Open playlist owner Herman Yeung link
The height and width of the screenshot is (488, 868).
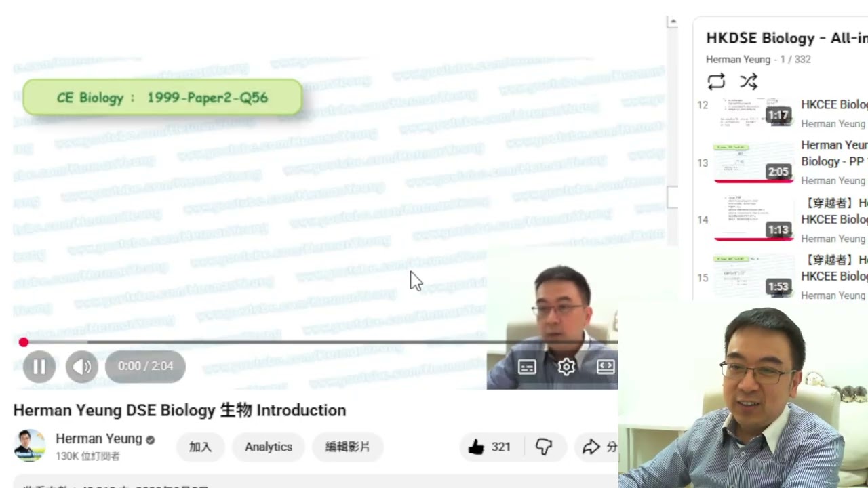click(738, 59)
